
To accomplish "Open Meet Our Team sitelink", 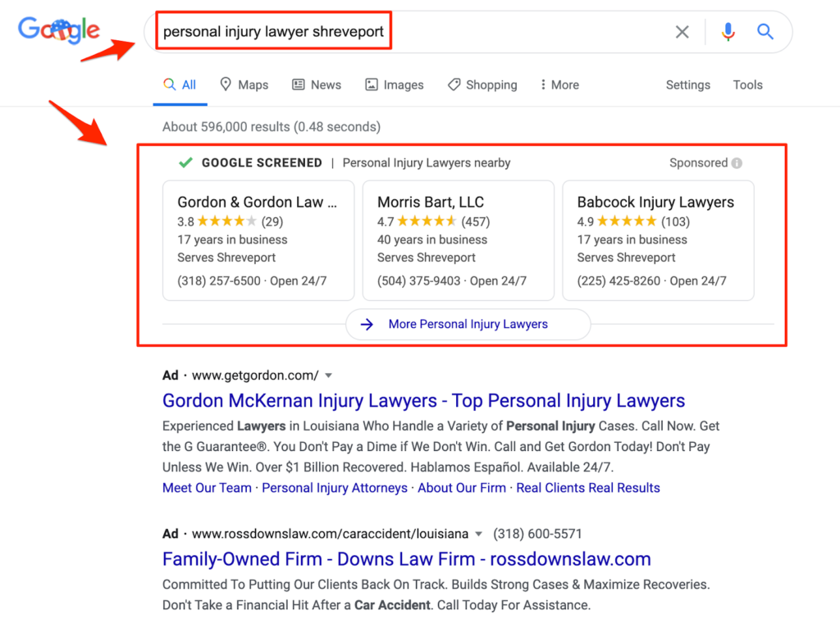I will (207, 488).
